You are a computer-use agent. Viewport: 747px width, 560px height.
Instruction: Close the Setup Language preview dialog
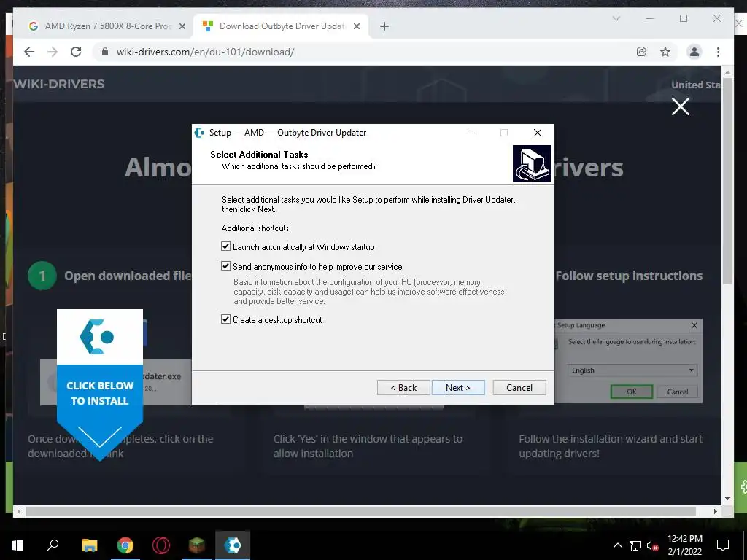click(694, 325)
